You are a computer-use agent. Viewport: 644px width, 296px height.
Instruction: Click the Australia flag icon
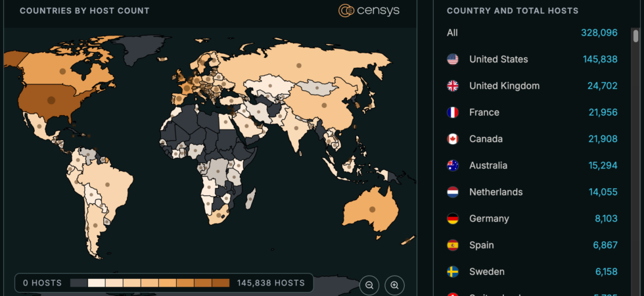point(453,166)
